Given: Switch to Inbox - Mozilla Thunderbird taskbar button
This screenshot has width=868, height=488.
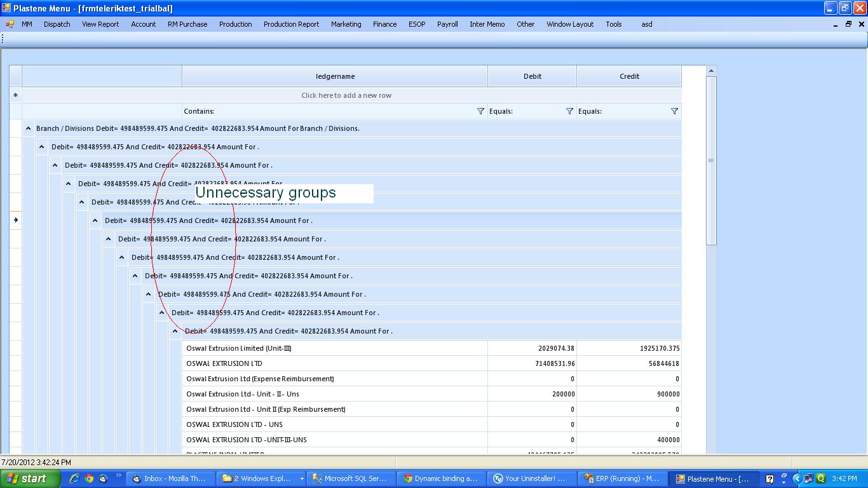Looking at the screenshot, I should 170,478.
